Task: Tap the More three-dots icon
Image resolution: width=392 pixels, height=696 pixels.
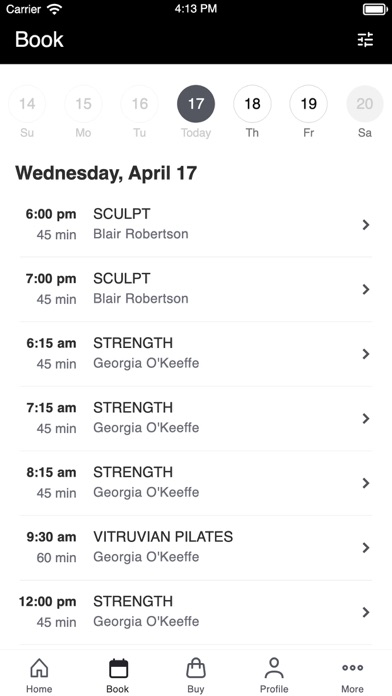Action: click(352, 668)
